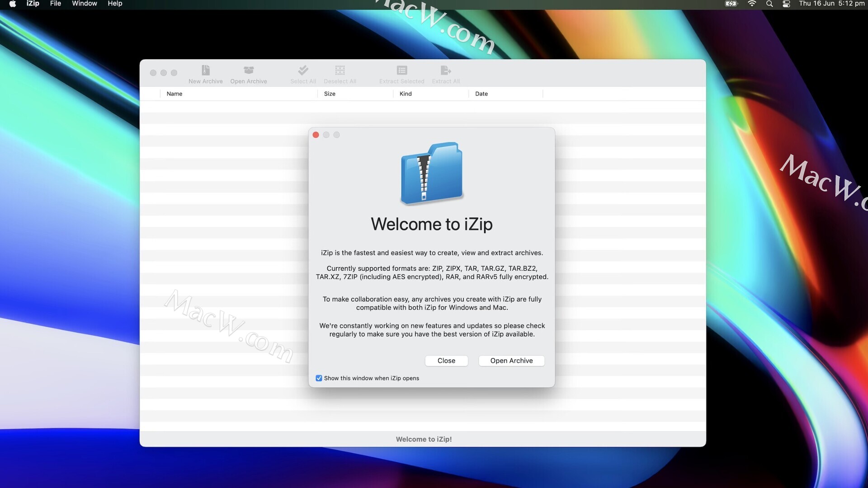Sort by the Date column header
The height and width of the screenshot is (488, 868).
[x=505, y=94]
